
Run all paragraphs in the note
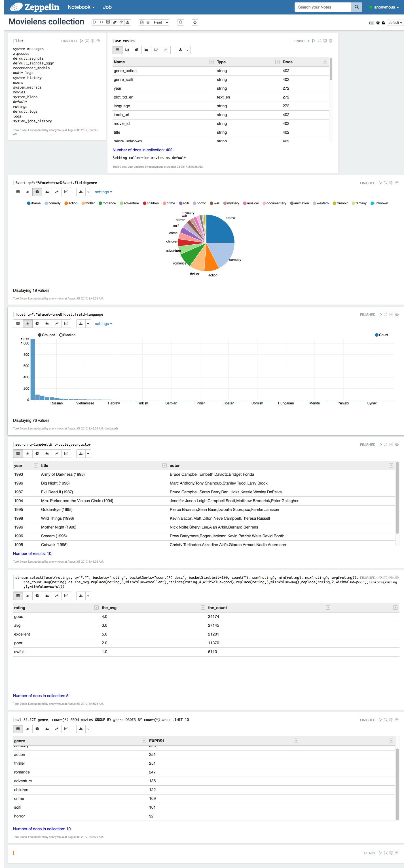[x=95, y=22]
